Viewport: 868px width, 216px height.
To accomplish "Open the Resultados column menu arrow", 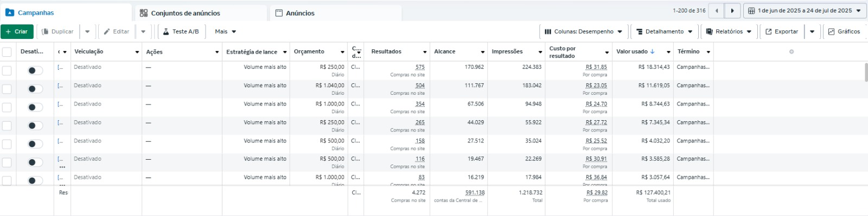I will pos(425,52).
